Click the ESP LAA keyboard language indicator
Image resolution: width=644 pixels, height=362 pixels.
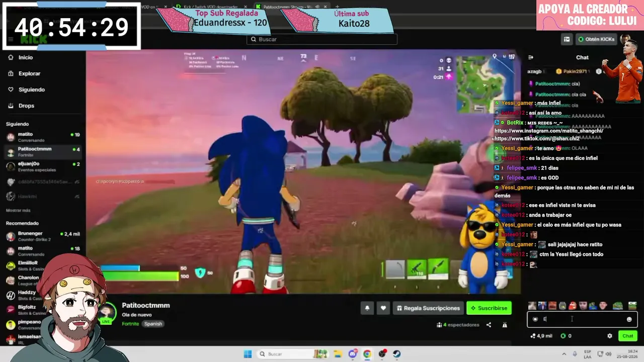coord(588,354)
